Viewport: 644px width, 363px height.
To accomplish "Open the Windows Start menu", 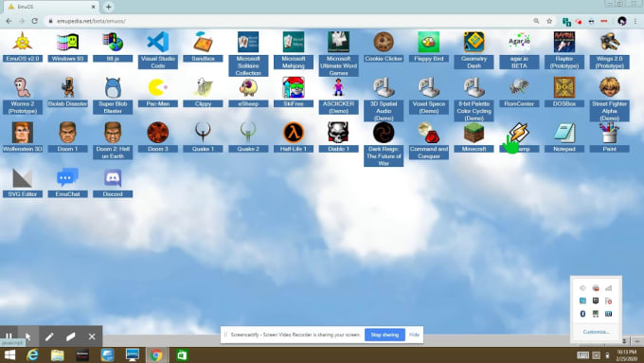I will pos(9,355).
